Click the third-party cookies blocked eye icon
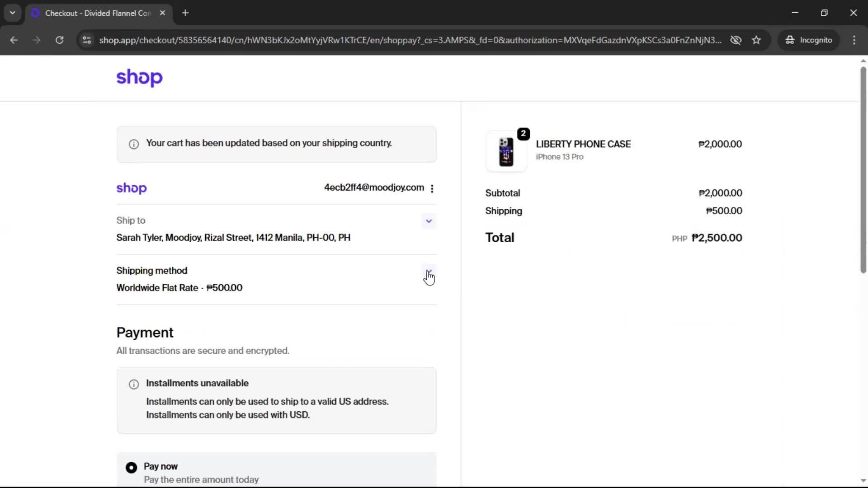Screen dimensions: 868x488 [x=736, y=40]
